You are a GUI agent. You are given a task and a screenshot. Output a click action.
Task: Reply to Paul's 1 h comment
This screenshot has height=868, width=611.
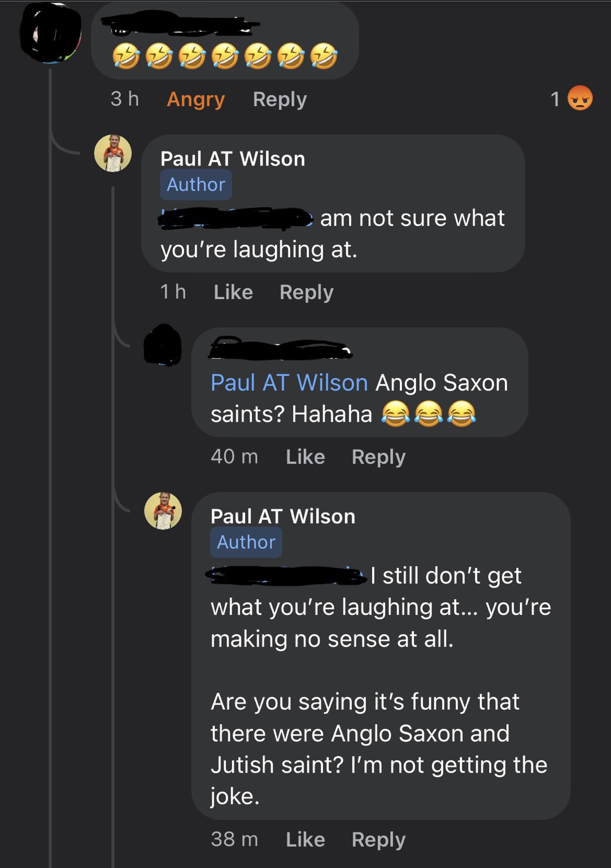tap(306, 292)
